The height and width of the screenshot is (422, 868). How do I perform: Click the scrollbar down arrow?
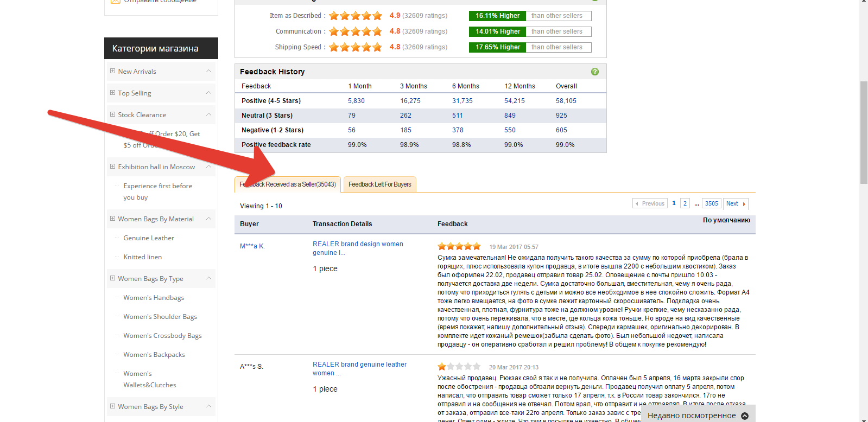(864, 419)
